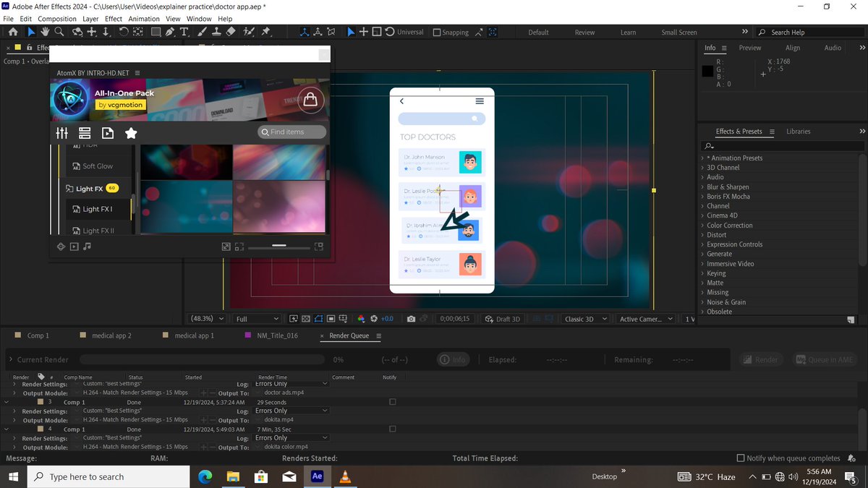This screenshot has width=868, height=488.
Task: Toggle fast previews icon in viewer bar
Action: pyautogui.click(x=294, y=319)
